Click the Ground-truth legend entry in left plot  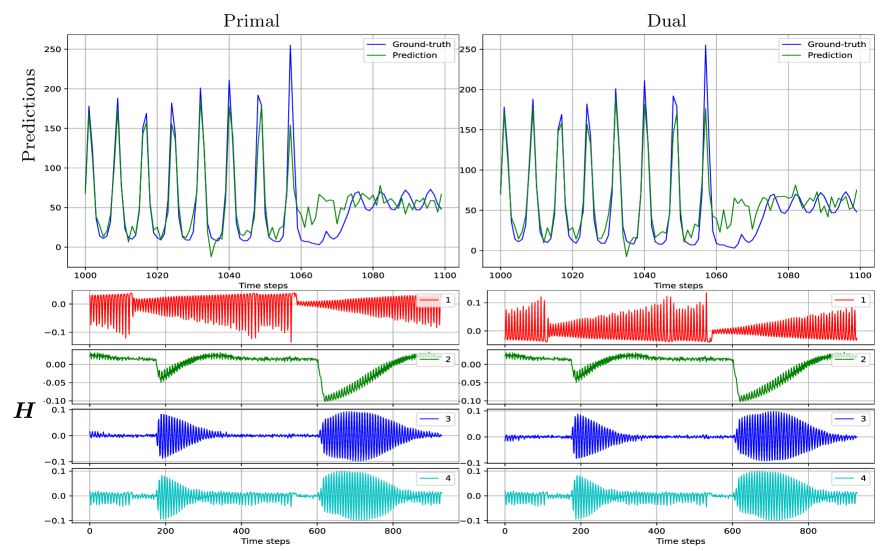pyautogui.click(x=420, y=44)
